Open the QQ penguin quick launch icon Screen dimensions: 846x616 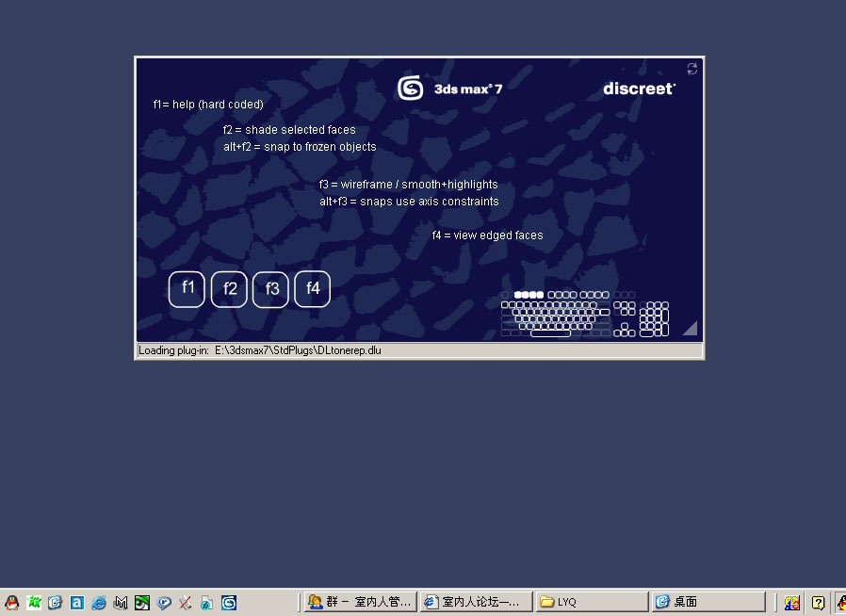pos(12,602)
